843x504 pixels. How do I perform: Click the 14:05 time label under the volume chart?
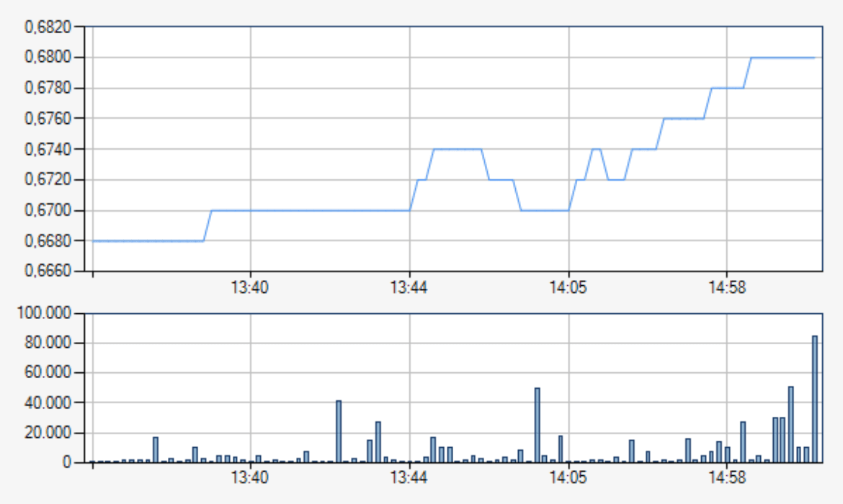pos(568,477)
